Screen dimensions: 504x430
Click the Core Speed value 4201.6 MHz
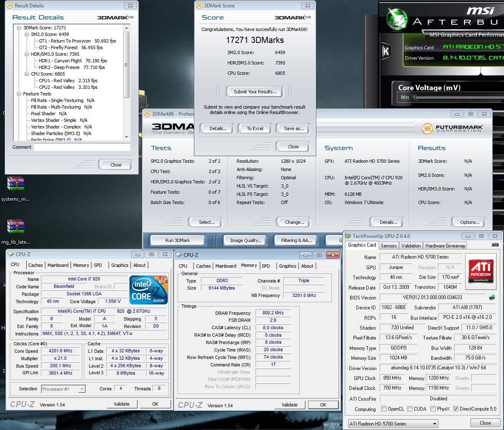[x=61, y=351]
